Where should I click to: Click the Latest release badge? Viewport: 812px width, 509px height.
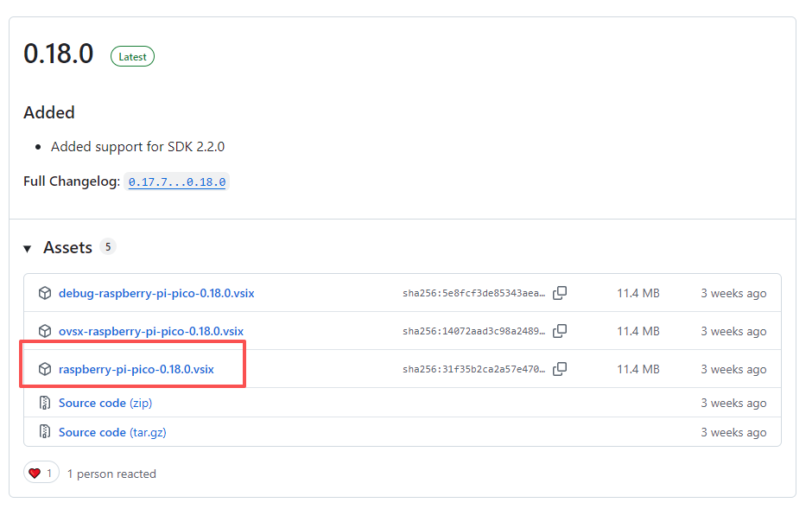coord(132,57)
